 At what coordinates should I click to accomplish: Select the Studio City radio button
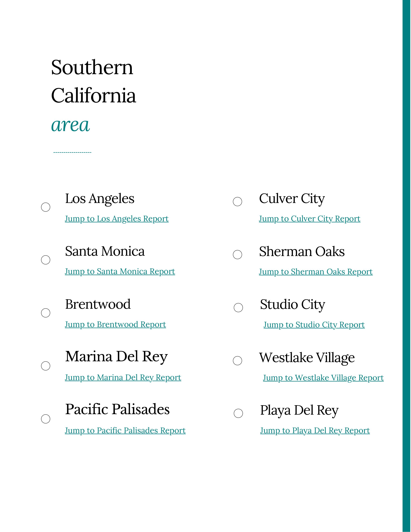[238, 308]
